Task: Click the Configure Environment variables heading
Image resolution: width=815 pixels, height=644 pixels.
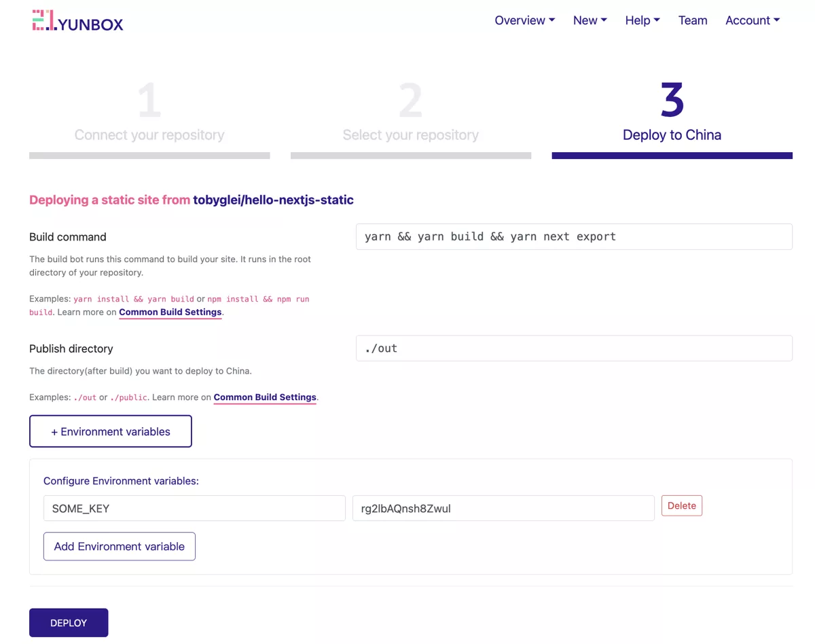Action: click(121, 481)
